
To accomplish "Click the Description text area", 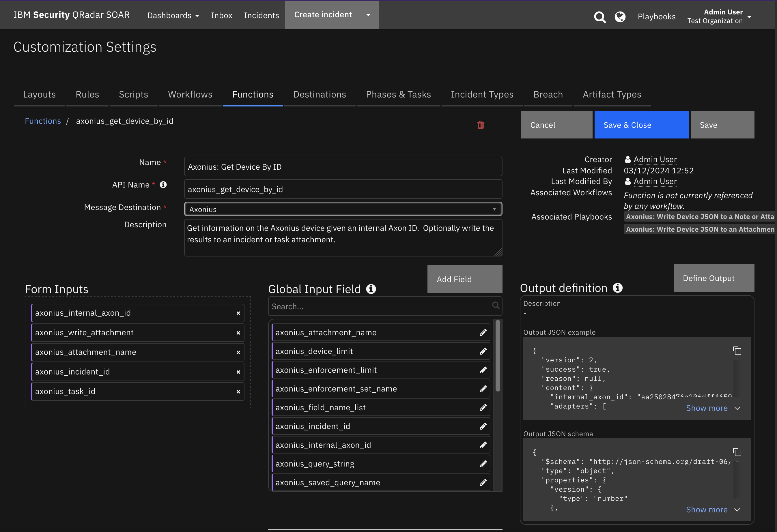I will coord(343,238).
